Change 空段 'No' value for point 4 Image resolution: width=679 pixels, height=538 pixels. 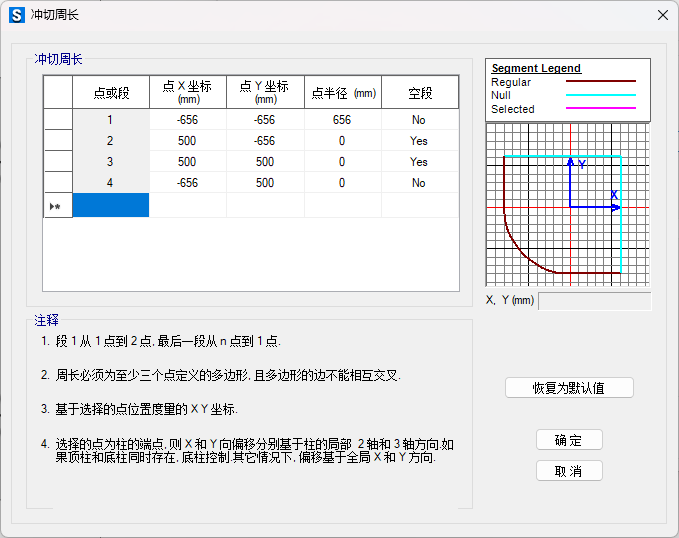(419, 183)
